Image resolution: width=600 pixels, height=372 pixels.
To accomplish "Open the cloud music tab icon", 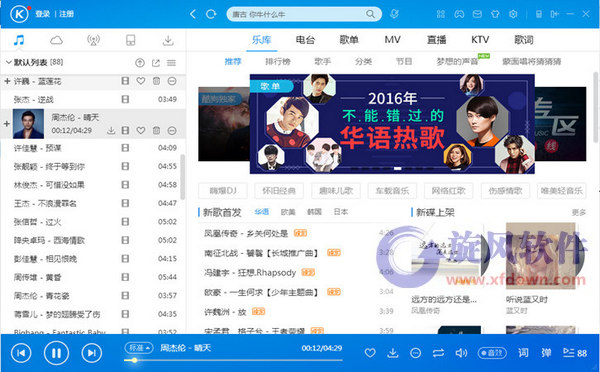I will coord(56,40).
